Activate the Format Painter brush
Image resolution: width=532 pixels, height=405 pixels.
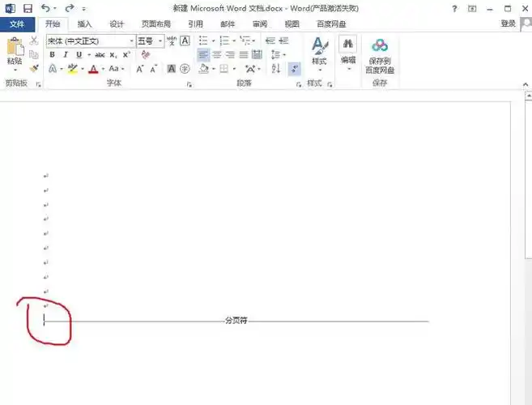pos(33,68)
